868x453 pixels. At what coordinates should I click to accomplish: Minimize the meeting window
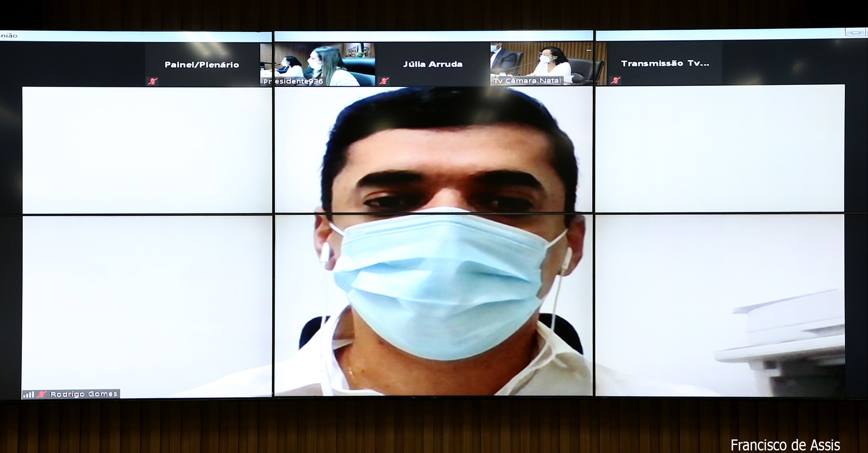[855, 32]
